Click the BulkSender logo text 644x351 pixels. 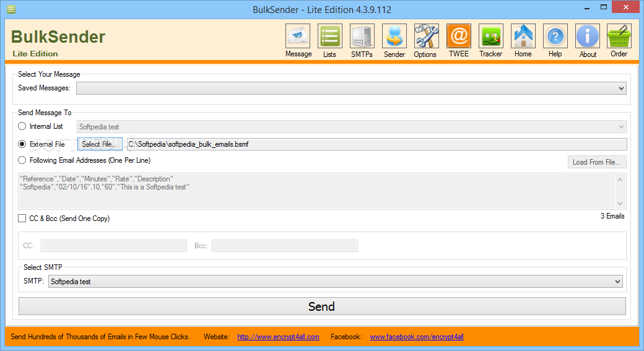coord(58,37)
